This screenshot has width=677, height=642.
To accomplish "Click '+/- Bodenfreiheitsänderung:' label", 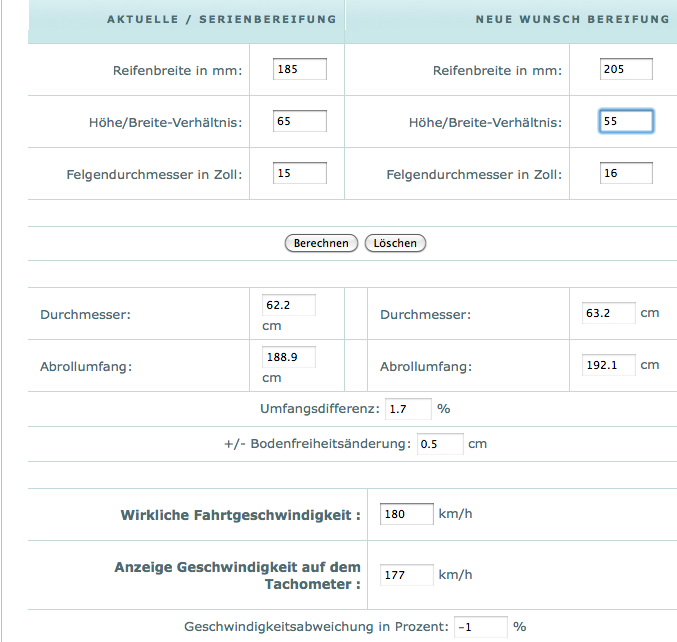I will click(x=317, y=444).
